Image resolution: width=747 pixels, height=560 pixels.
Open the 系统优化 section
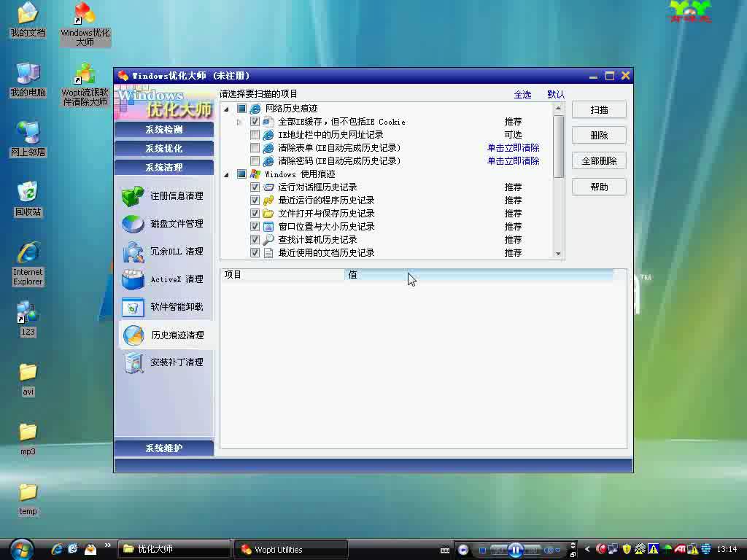pos(164,149)
